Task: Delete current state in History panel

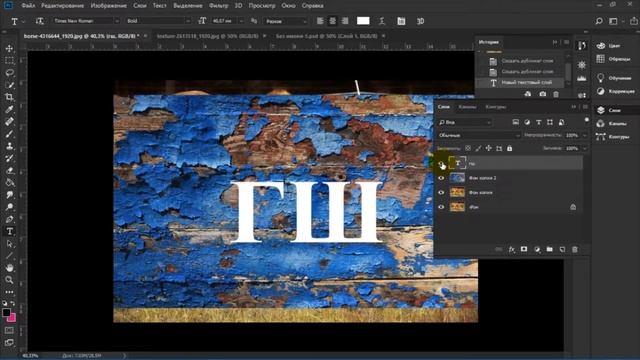Action: coord(556,94)
